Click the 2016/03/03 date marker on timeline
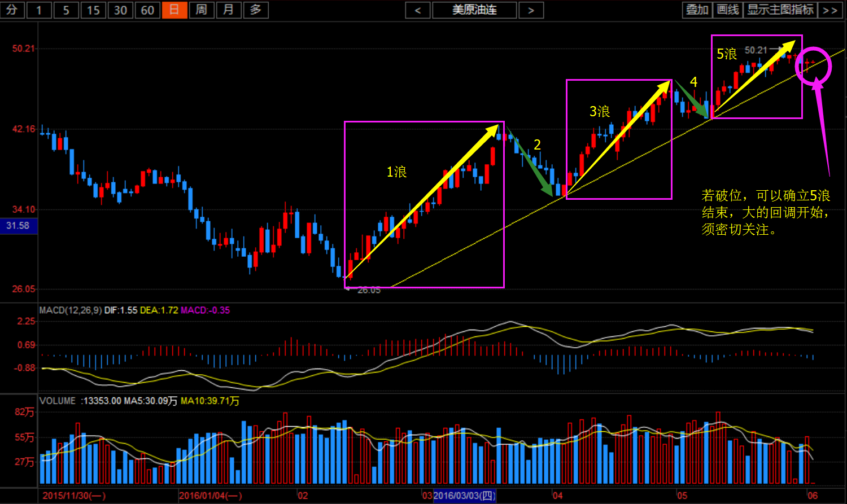Viewport: 847px width, 504px height. (464, 496)
